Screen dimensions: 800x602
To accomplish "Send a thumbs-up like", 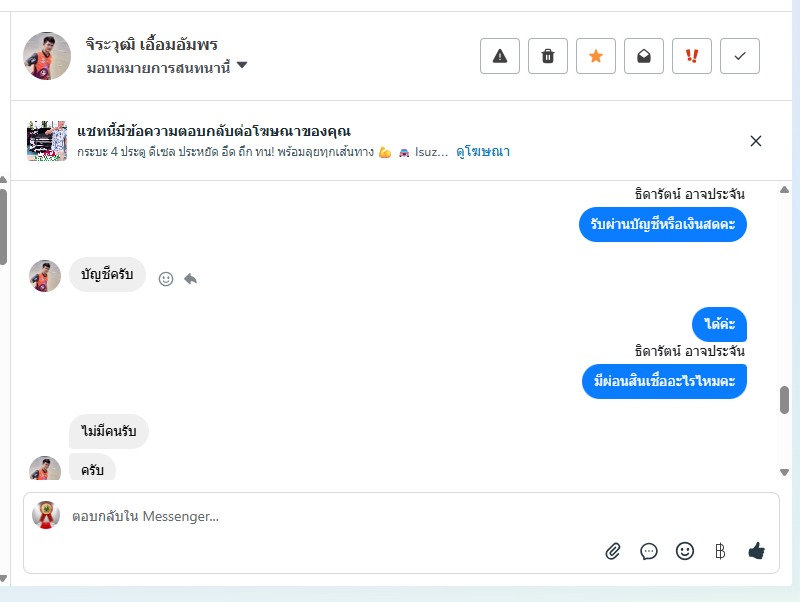I will 757,551.
